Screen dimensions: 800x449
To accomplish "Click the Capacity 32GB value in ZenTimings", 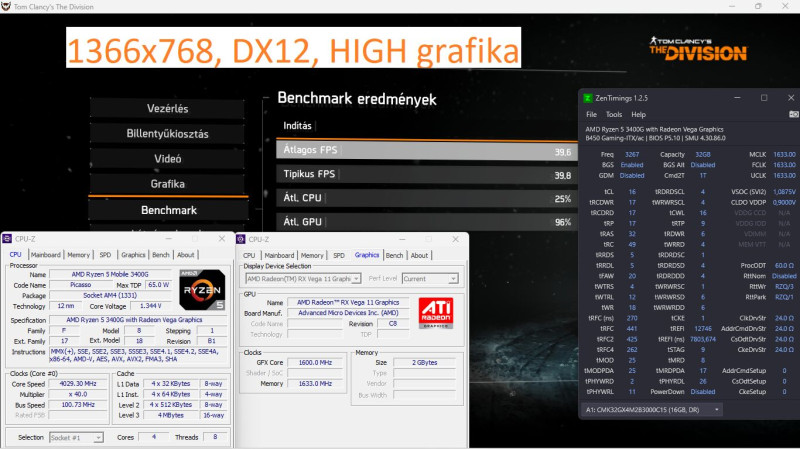I will pyautogui.click(x=703, y=155).
